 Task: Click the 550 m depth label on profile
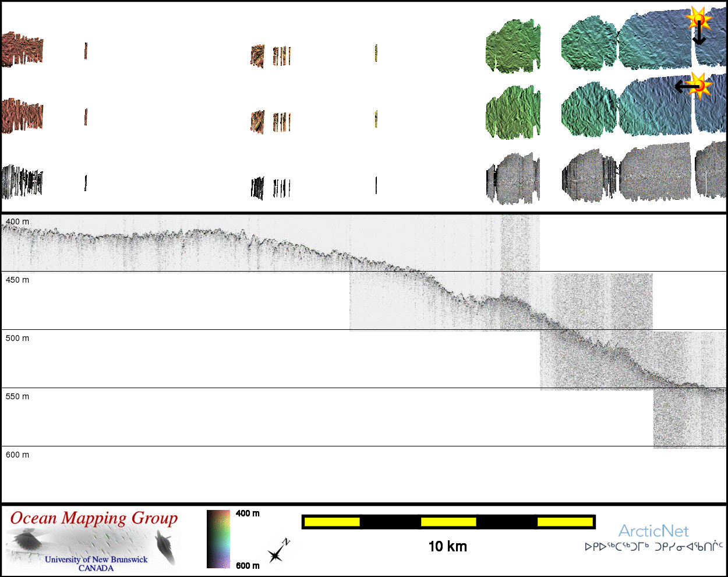tap(17, 396)
